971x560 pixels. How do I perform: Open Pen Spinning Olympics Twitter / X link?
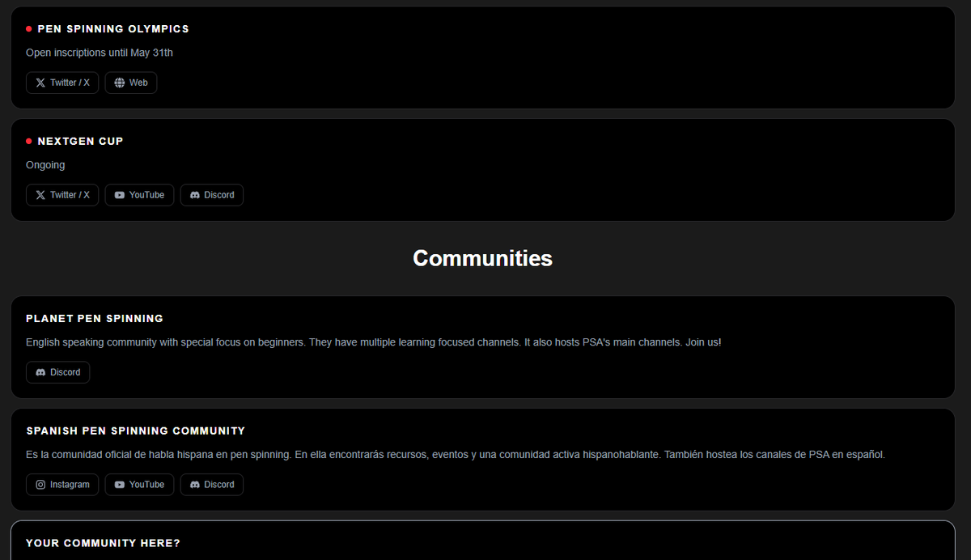[x=62, y=83]
